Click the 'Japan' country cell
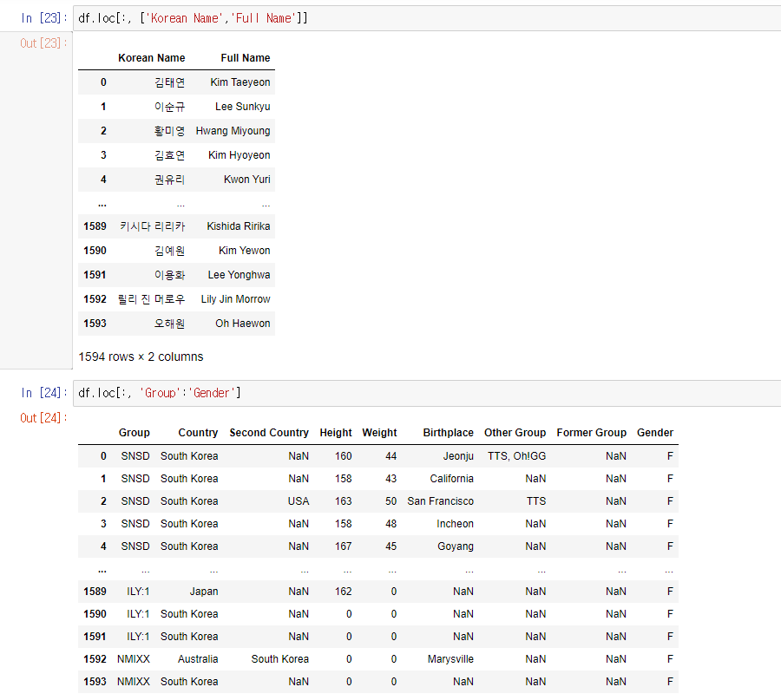Screen dimensions: 781x700 (204, 592)
